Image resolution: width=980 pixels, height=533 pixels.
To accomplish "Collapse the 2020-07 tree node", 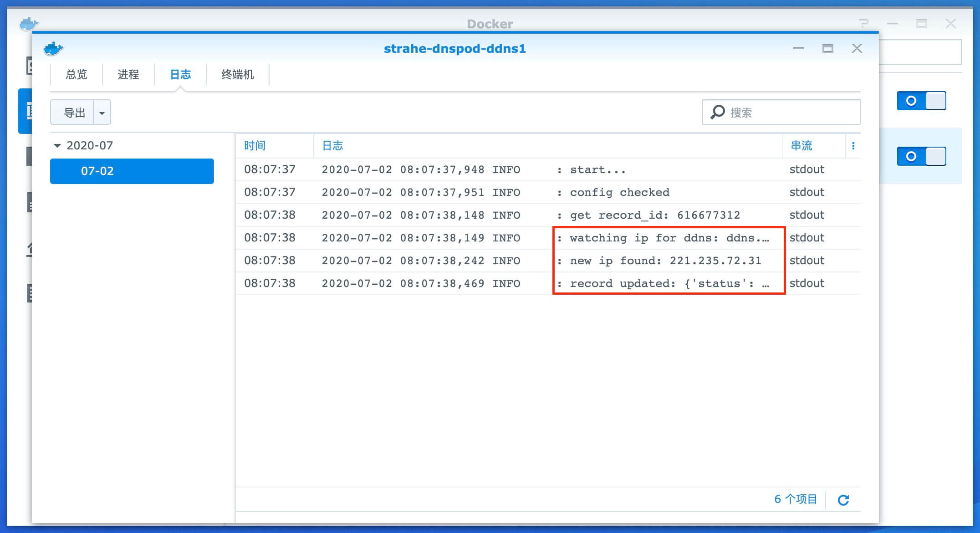I will click(57, 146).
